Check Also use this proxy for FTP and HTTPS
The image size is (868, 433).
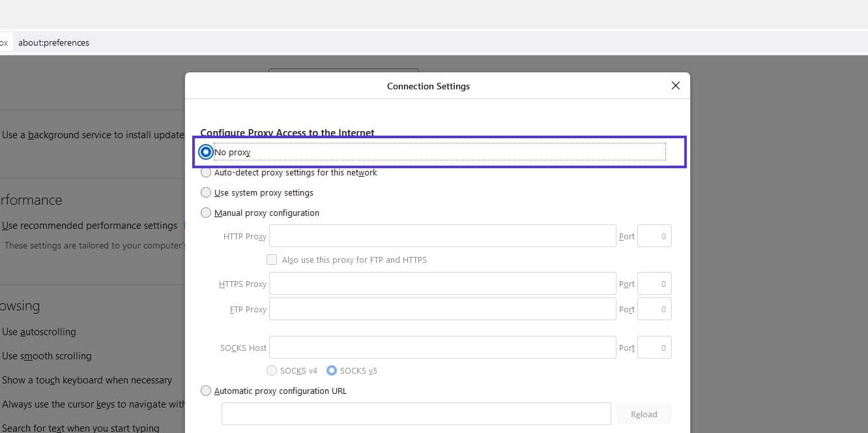click(x=272, y=260)
